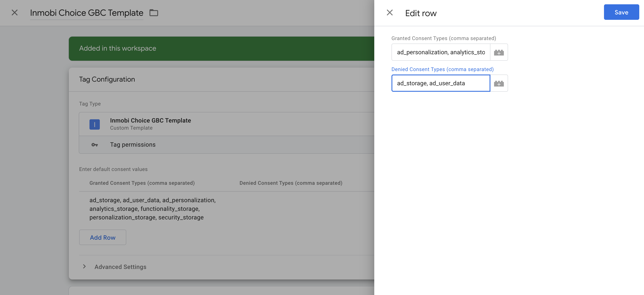
Task: Edit the Denied Consent Types input field
Action: [x=441, y=83]
